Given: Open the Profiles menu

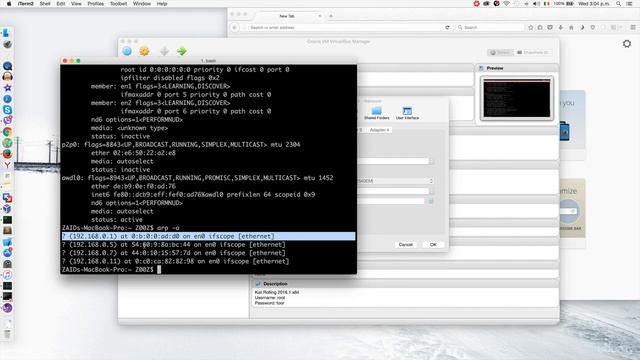Looking at the screenshot, I should [x=96, y=4].
